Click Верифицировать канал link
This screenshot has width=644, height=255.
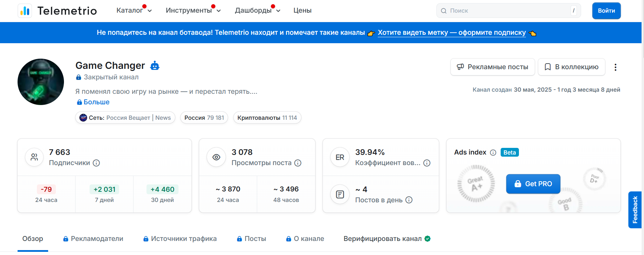tap(383, 239)
